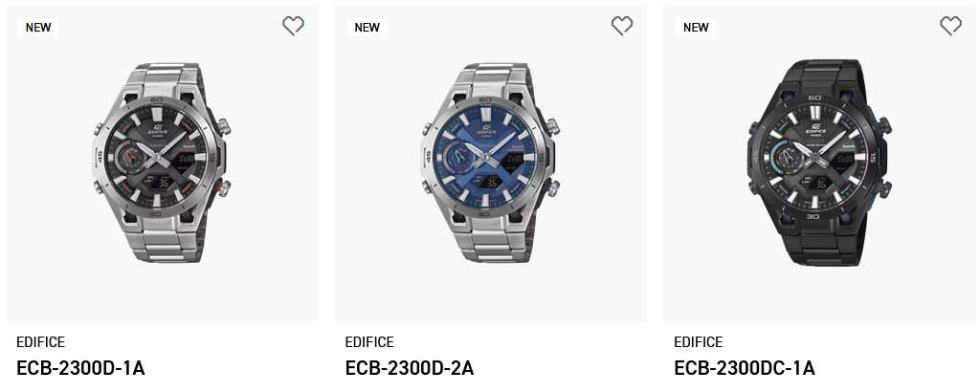Click the upper bracelet of the blue-dial watch

[490, 76]
